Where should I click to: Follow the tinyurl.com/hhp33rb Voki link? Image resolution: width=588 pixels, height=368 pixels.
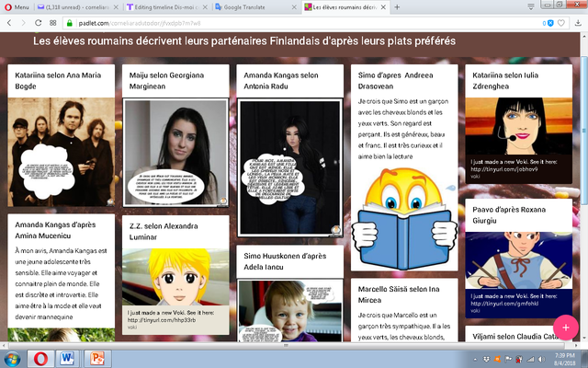tap(162, 320)
